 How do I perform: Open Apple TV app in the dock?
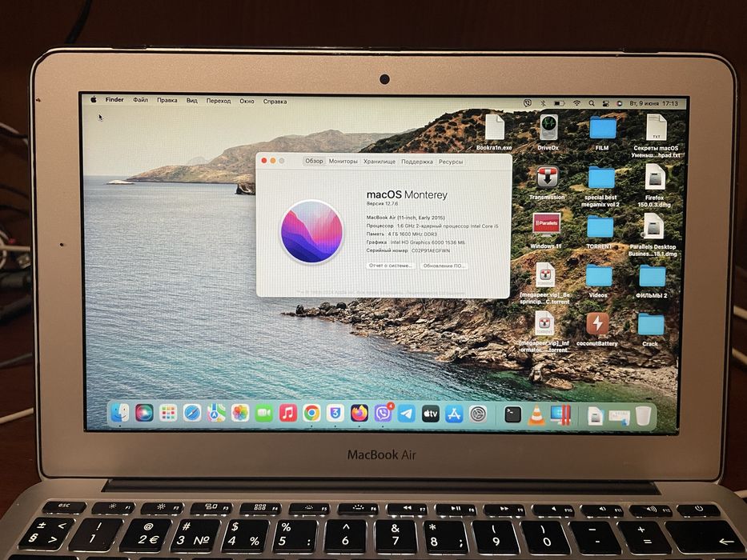point(430,414)
